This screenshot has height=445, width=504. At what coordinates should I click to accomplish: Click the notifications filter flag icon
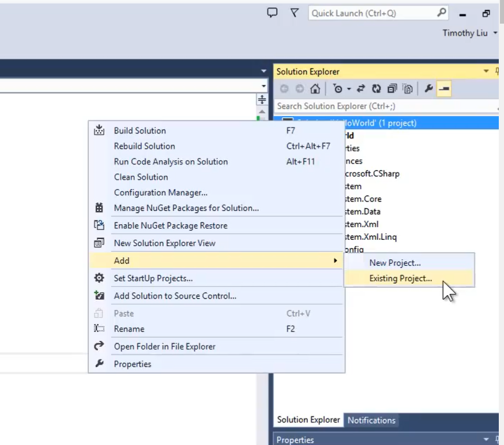click(x=295, y=13)
